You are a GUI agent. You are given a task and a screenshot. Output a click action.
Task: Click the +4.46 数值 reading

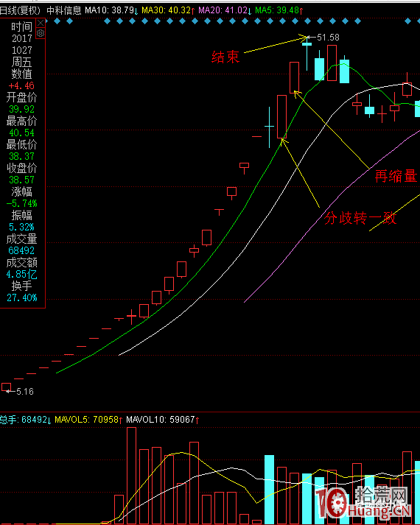(21, 85)
